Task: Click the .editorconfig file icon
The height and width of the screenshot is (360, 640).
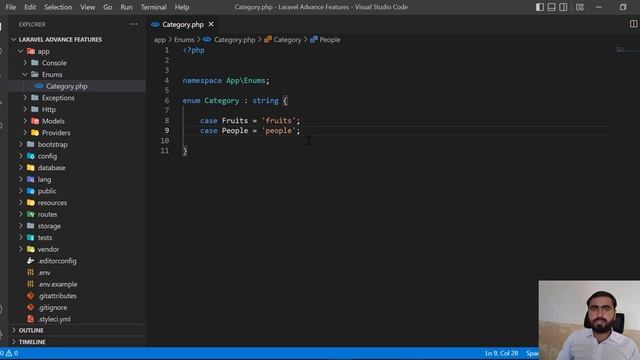Action: pos(31,260)
